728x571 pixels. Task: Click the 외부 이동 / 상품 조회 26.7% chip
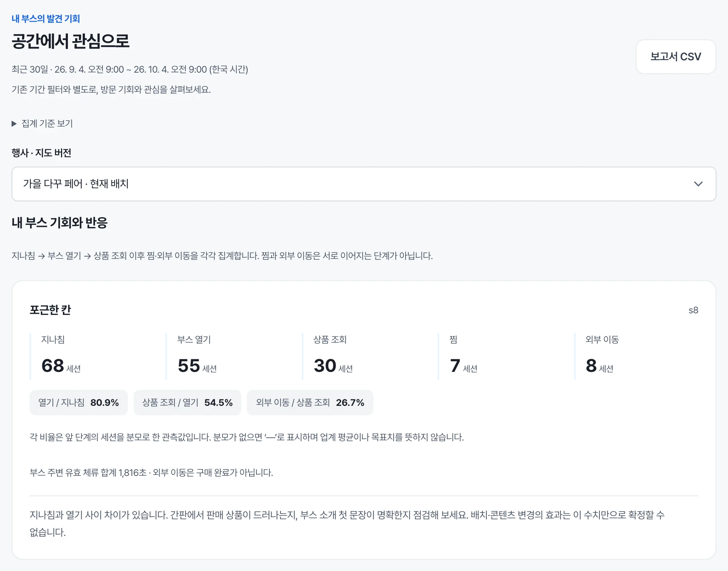point(310,403)
